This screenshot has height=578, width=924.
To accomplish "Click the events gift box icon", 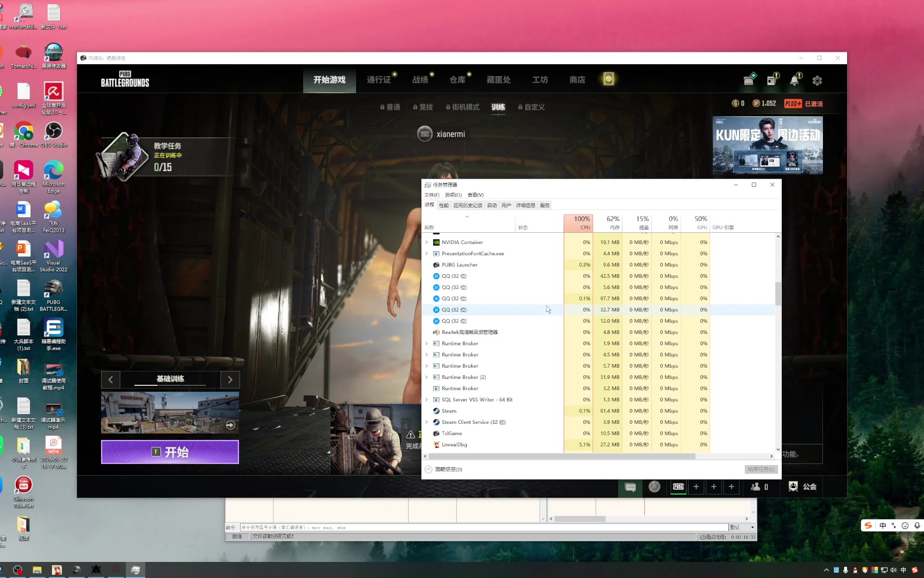I will pyautogui.click(x=749, y=80).
